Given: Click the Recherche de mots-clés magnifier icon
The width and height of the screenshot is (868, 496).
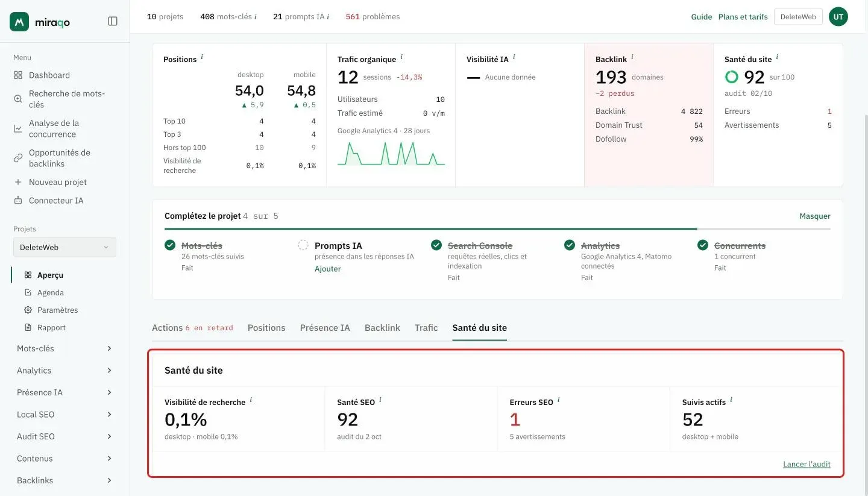Looking at the screenshot, I should (18, 99).
